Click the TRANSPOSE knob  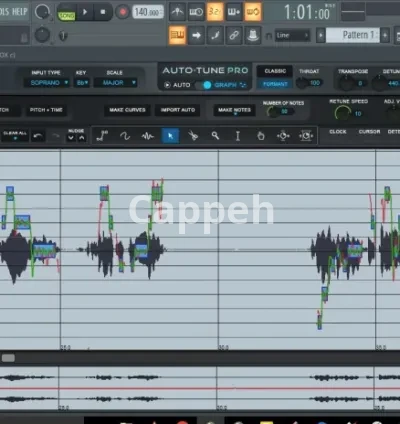tap(347, 83)
